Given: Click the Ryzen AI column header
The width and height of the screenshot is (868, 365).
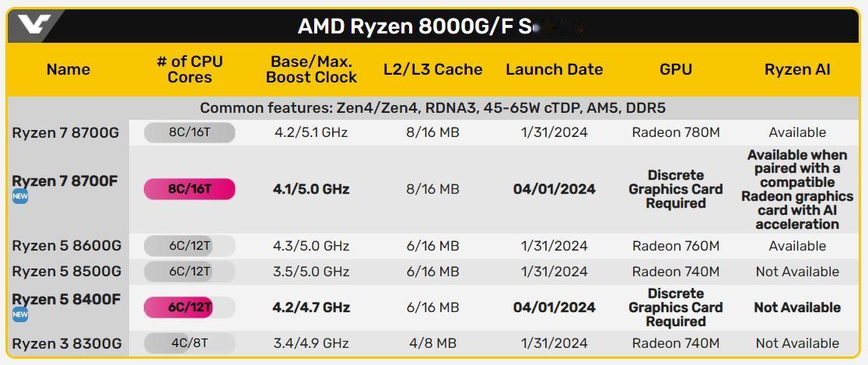Looking at the screenshot, I should [x=798, y=69].
